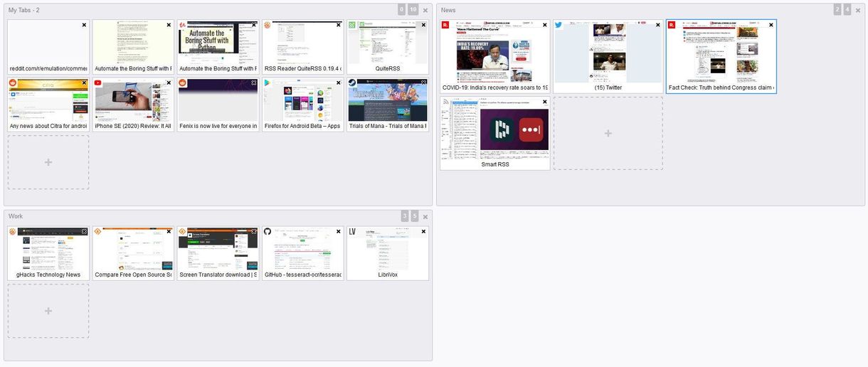
Task: Open the Compare Free Open Source tab
Action: coord(133,254)
